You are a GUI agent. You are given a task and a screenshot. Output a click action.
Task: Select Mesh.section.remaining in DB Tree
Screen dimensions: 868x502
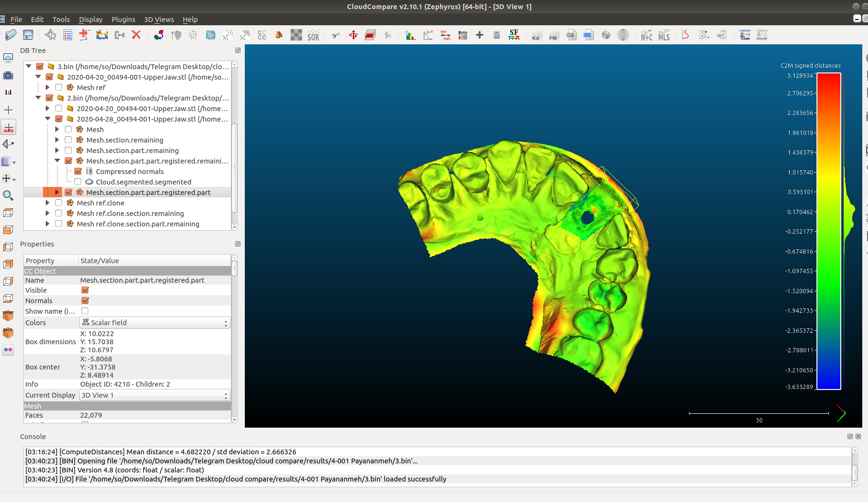click(125, 140)
